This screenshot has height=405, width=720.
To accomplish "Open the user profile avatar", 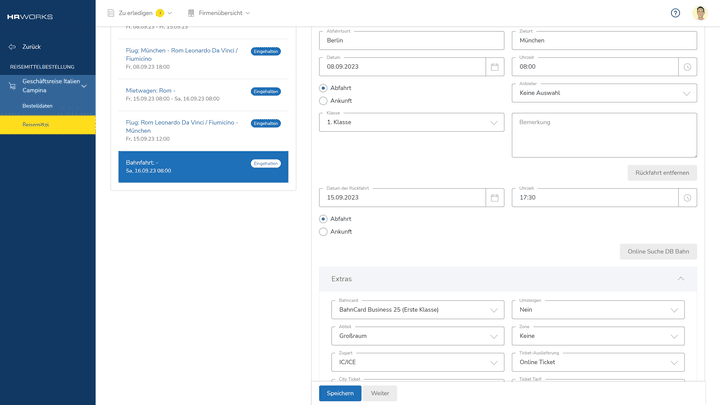I will pyautogui.click(x=701, y=13).
